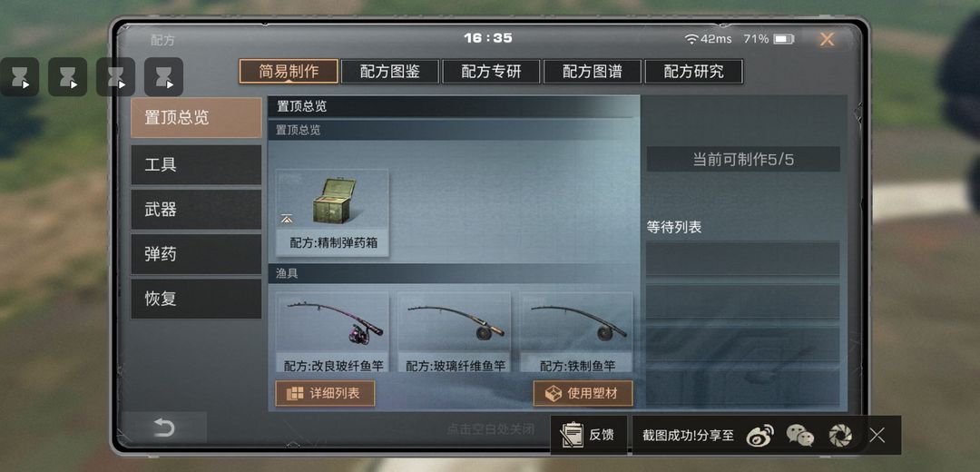Select the 配方:精制弹药箱 recipe
The height and width of the screenshot is (472, 980).
tap(332, 212)
